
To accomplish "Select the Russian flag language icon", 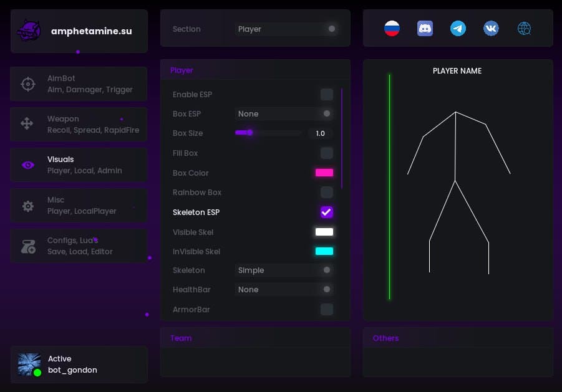I will pyautogui.click(x=392, y=28).
